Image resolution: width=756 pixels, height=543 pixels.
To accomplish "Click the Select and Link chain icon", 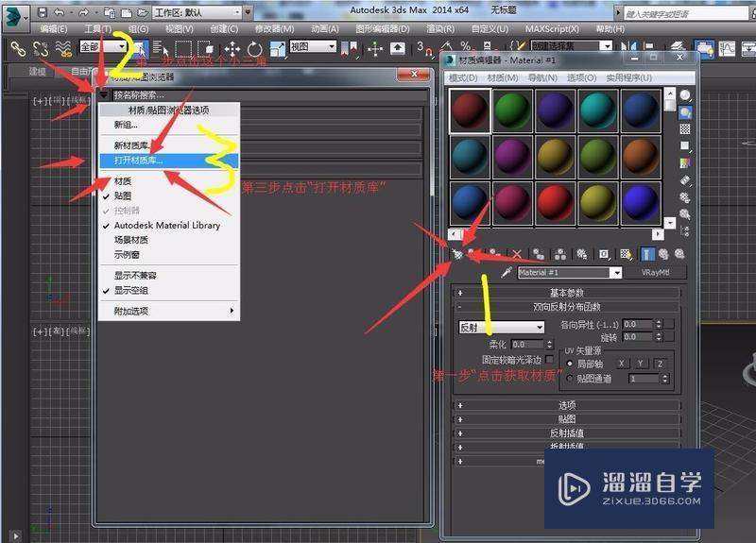I will click(18, 48).
